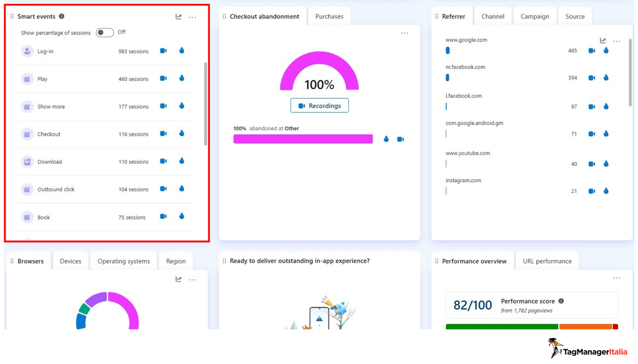Click the recordings icon for www.google.com referrer
Viewport: 638px width, 364px height.
(x=591, y=50)
